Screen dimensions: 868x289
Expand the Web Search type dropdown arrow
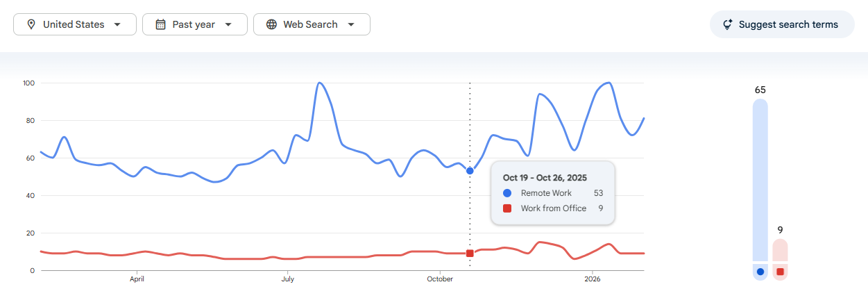pyautogui.click(x=351, y=24)
